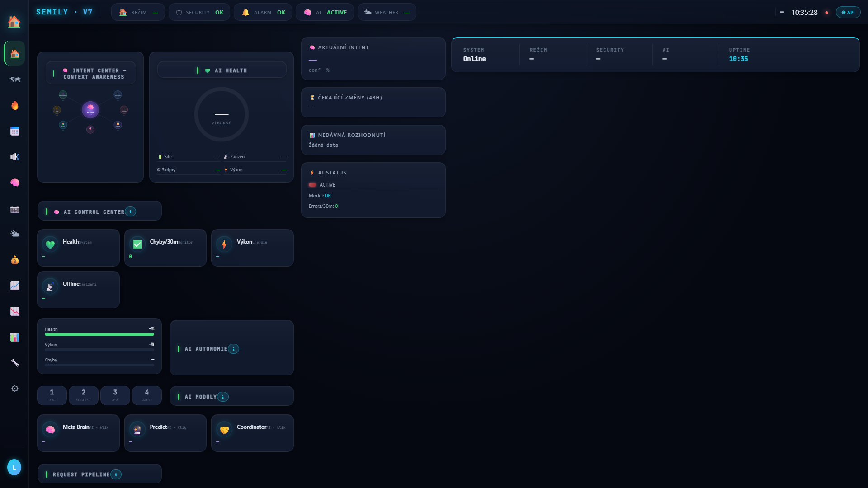Select autonomy level 3 ASK
The image size is (868, 488).
[x=115, y=395]
